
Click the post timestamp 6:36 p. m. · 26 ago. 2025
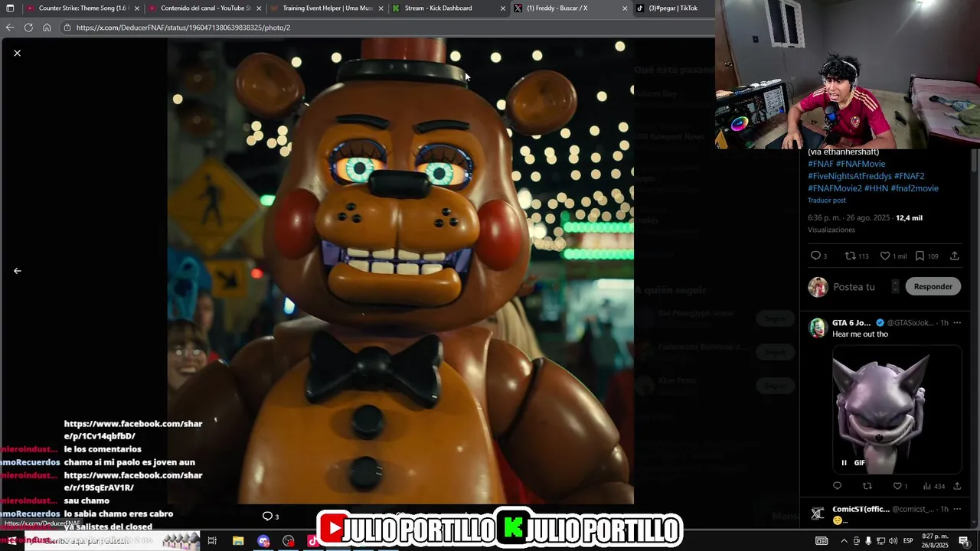848,218
